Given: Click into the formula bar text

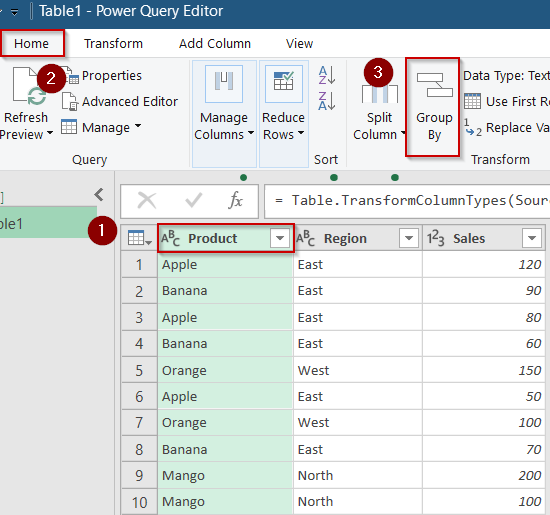Looking at the screenshot, I should click(x=407, y=201).
